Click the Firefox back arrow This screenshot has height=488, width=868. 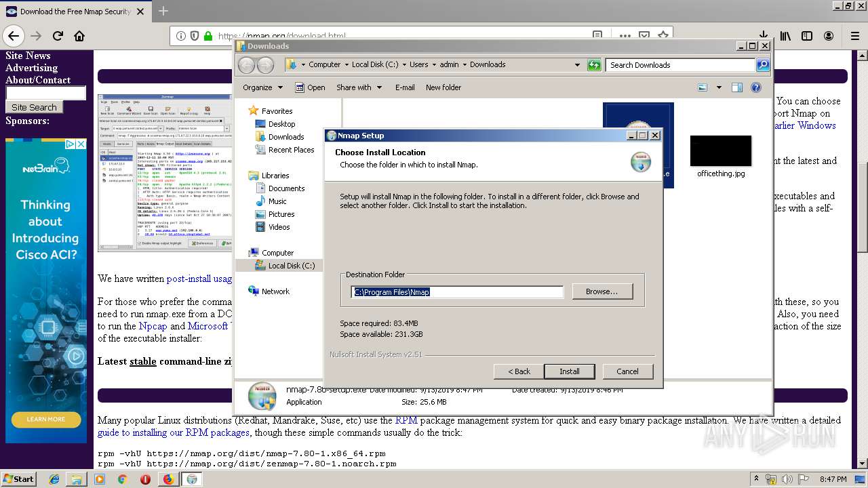pyautogui.click(x=14, y=36)
